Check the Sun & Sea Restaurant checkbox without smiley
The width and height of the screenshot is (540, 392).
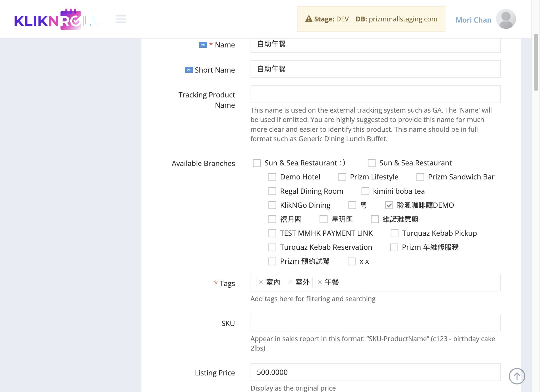(x=372, y=163)
